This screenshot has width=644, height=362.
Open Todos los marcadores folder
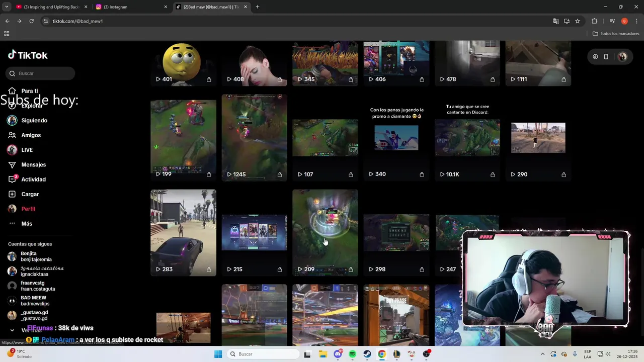pyautogui.click(x=616, y=34)
